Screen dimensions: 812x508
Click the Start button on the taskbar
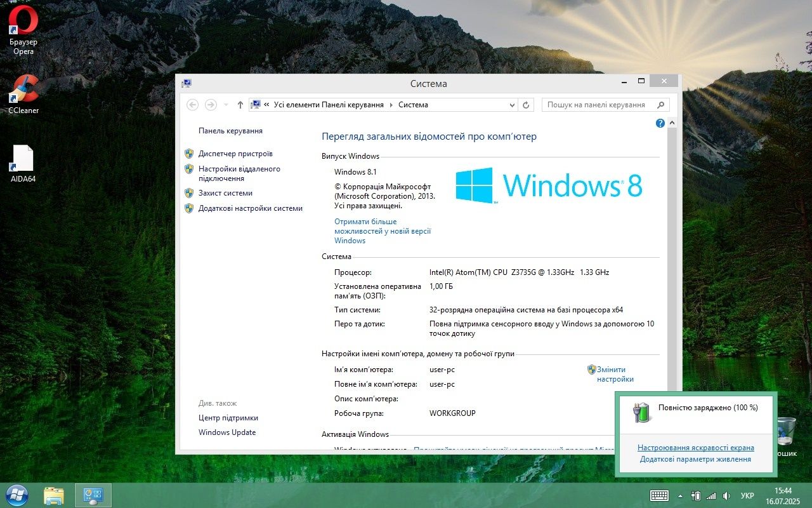(16, 495)
